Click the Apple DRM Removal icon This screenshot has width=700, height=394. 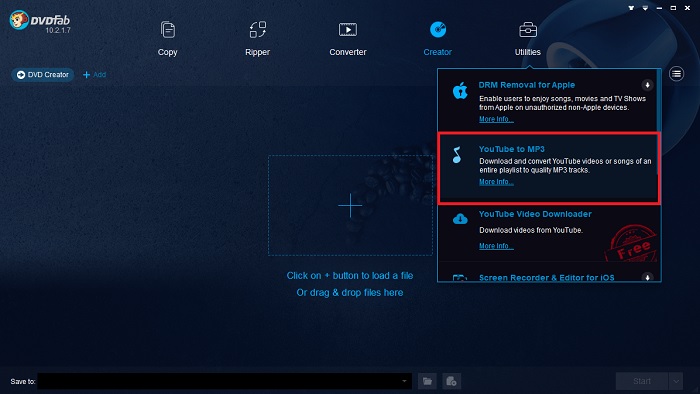460,91
